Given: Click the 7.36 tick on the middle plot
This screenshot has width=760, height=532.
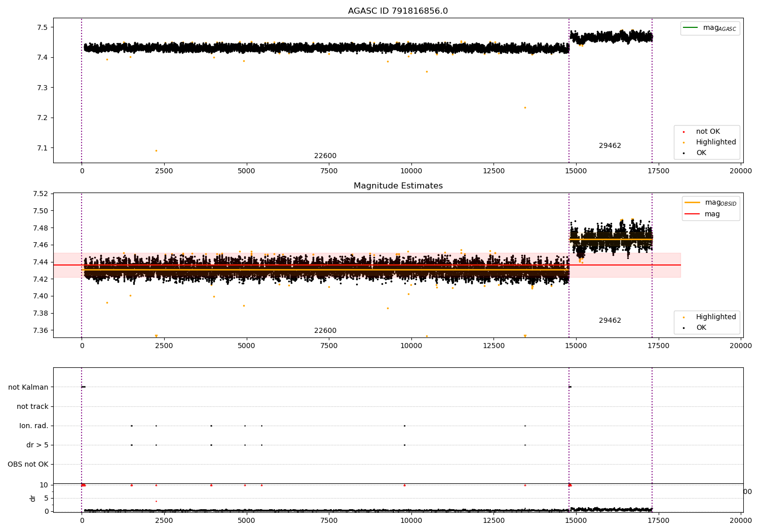Looking at the screenshot, I should click(40, 331).
